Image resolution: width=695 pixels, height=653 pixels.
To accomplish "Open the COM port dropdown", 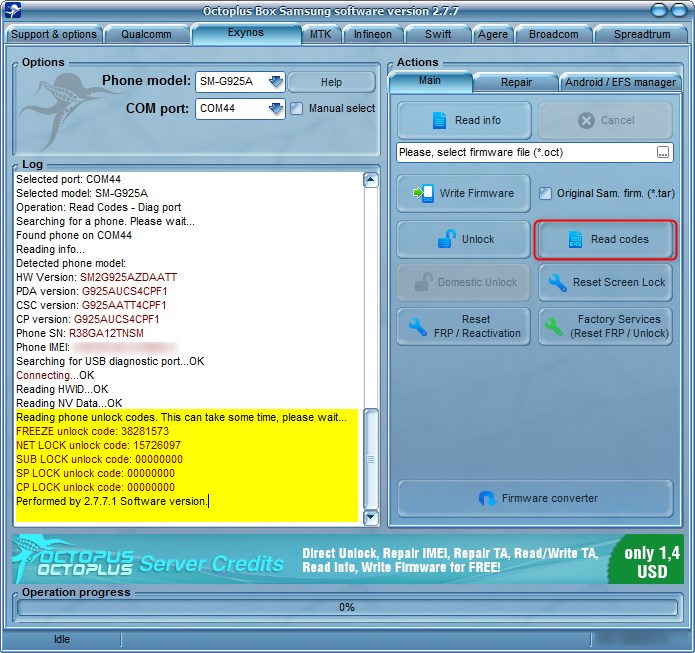I will (275, 108).
